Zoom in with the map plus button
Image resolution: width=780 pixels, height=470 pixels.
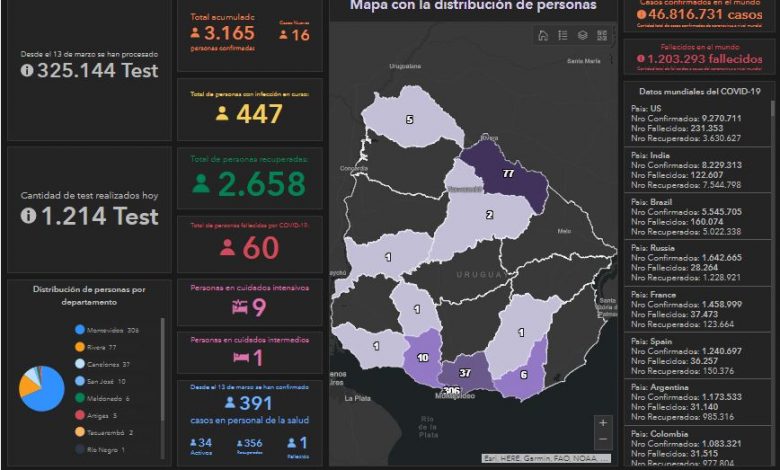pyautogui.click(x=602, y=423)
